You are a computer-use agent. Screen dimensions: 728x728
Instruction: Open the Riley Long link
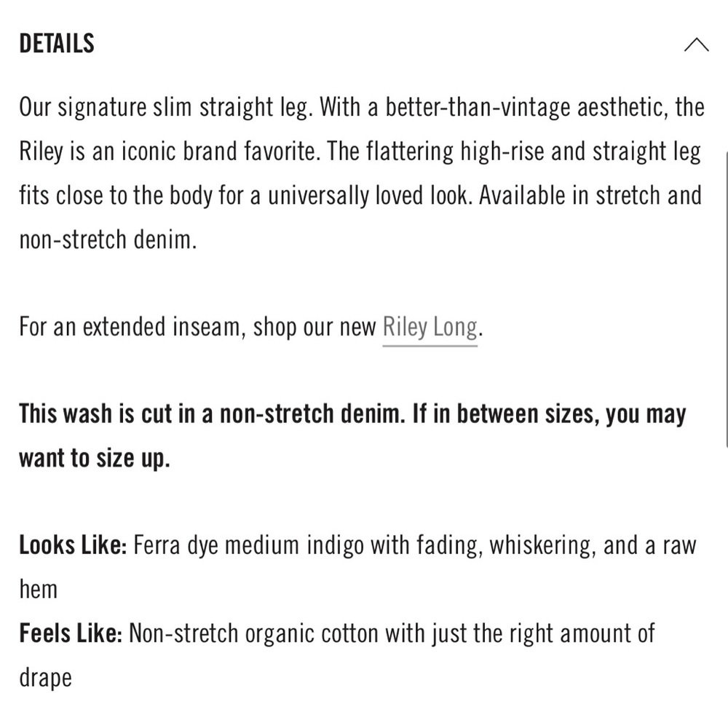point(430,328)
